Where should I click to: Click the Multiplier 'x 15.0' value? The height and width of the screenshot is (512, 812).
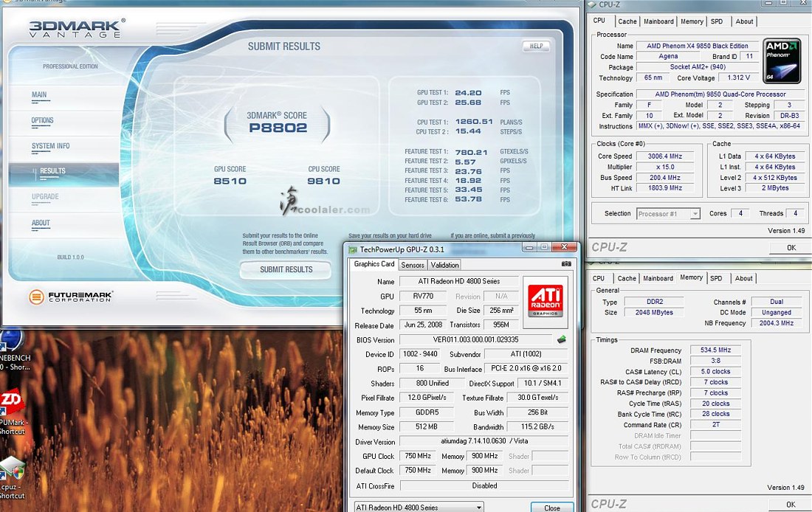(x=665, y=167)
